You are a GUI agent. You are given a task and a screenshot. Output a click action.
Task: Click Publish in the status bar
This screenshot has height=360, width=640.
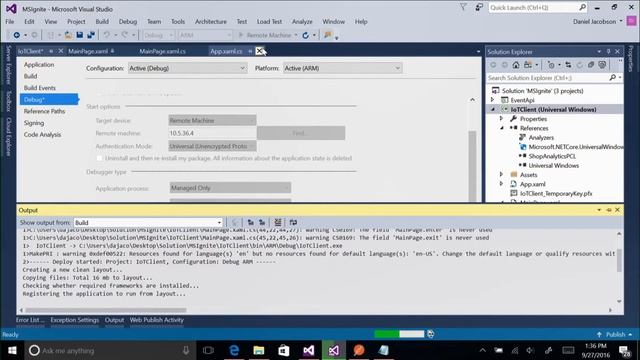pyautogui.click(x=616, y=334)
